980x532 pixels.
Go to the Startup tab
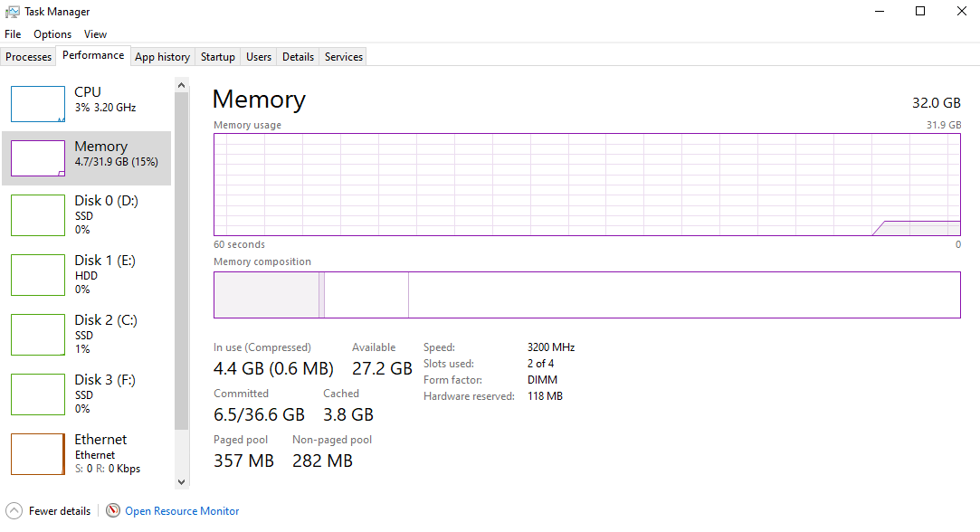(218, 57)
